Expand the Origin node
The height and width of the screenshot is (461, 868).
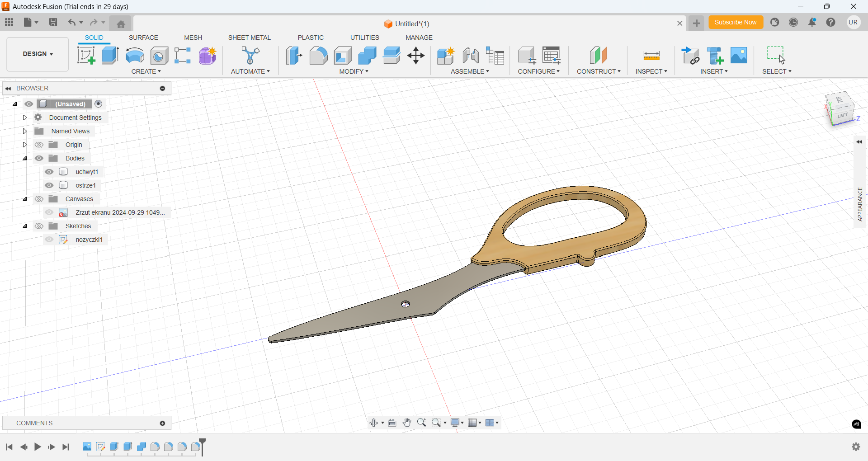click(25, 145)
